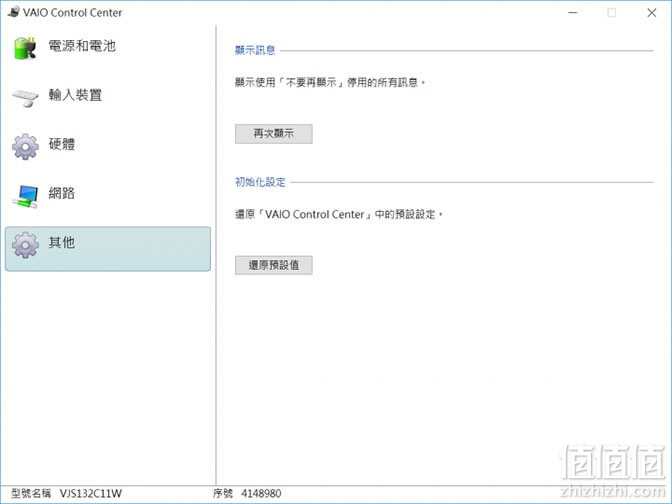Switch to the 輸入裝置 category

tap(75, 95)
